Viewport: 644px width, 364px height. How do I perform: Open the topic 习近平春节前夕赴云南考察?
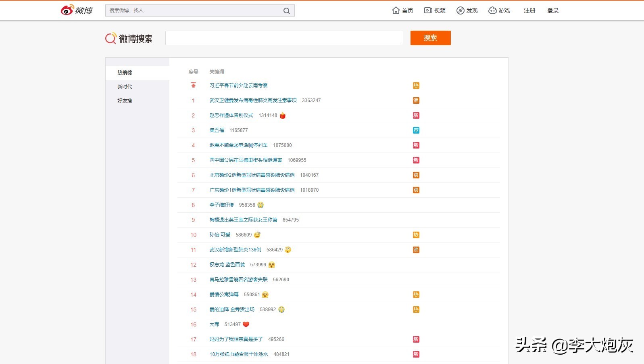click(x=238, y=86)
